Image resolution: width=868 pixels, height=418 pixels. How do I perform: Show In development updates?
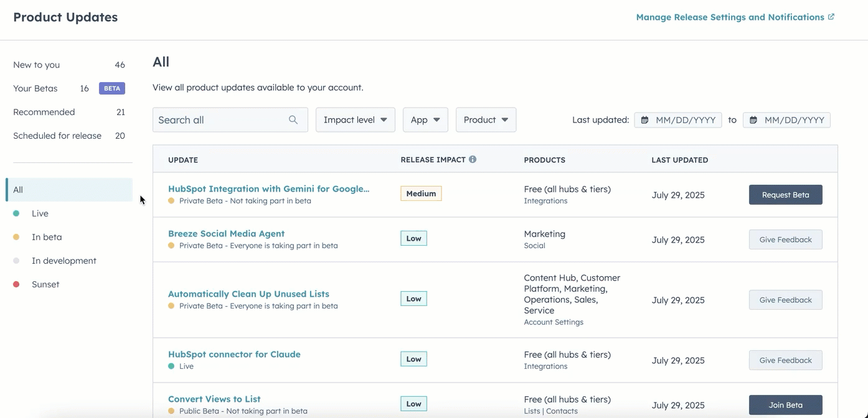64,261
